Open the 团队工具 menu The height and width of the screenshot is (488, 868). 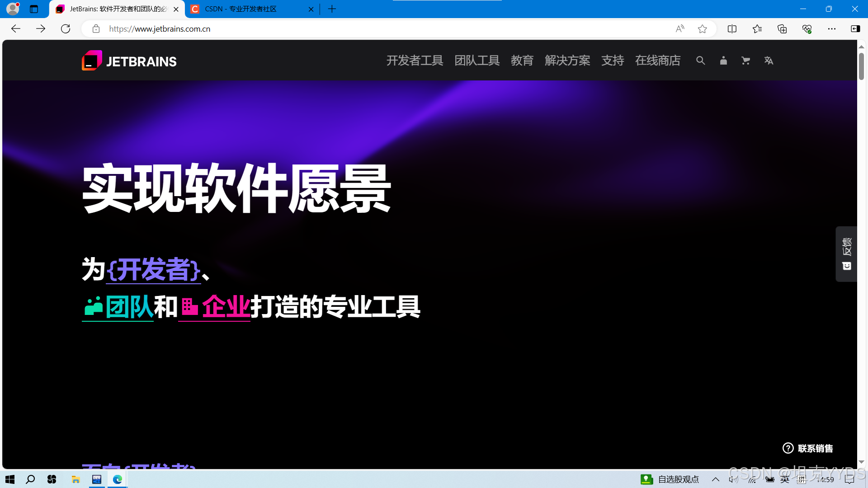[x=477, y=61]
